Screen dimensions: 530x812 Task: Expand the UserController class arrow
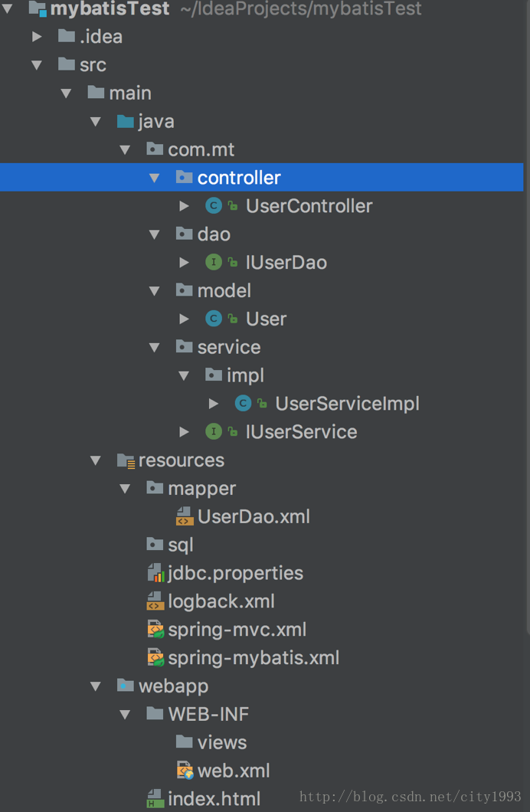[184, 206]
